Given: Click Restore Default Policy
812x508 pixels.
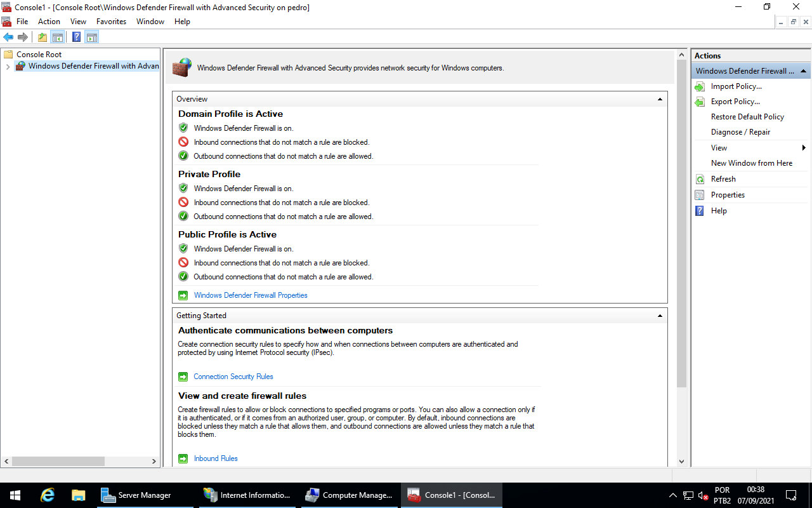Looking at the screenshot, I should (x=747, y=116).
